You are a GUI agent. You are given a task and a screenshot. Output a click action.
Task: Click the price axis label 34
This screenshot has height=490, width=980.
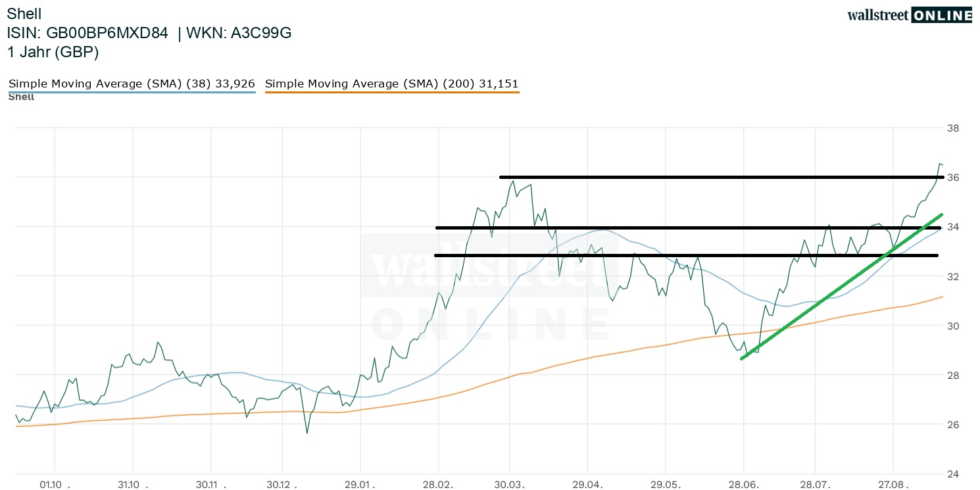click(x=953, y=227)
